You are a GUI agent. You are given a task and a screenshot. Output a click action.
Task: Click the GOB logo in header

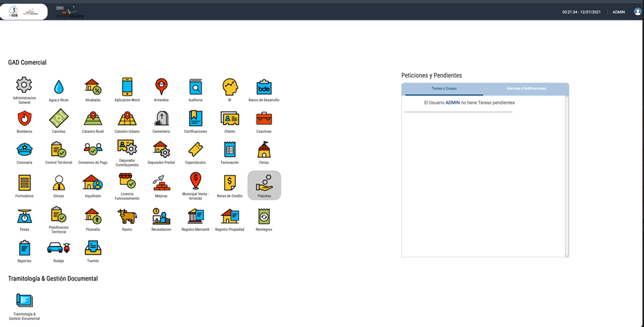tap(14, 12)
